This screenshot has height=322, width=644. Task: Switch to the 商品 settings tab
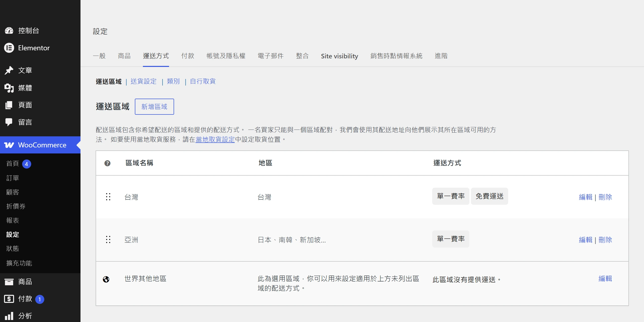[x=124, y=56]
